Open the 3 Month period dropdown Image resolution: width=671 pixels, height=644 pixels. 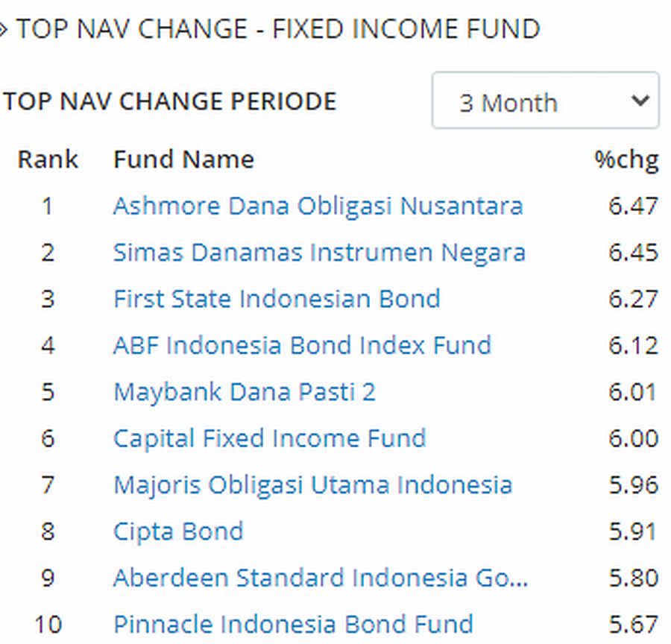(x=545, y=101)
